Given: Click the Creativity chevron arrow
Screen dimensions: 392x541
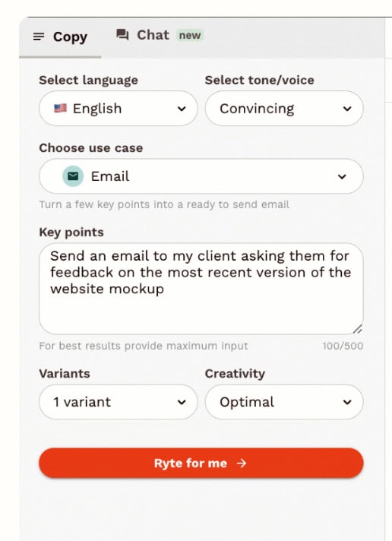Looking at the screenshot, I should 347,402.
